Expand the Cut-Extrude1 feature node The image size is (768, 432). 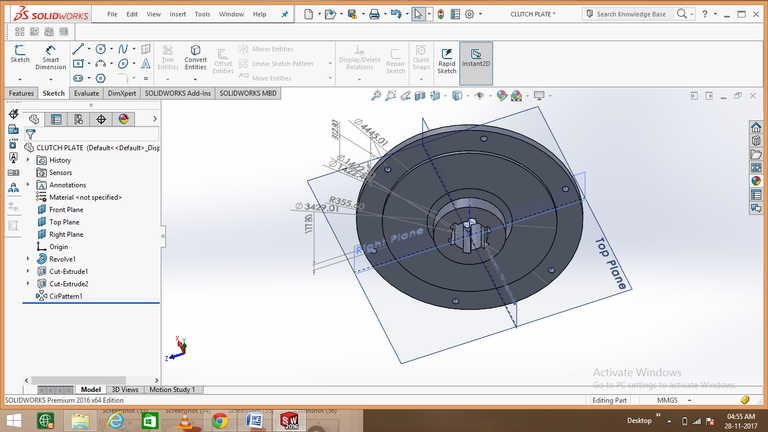click(x=28, y=271)
